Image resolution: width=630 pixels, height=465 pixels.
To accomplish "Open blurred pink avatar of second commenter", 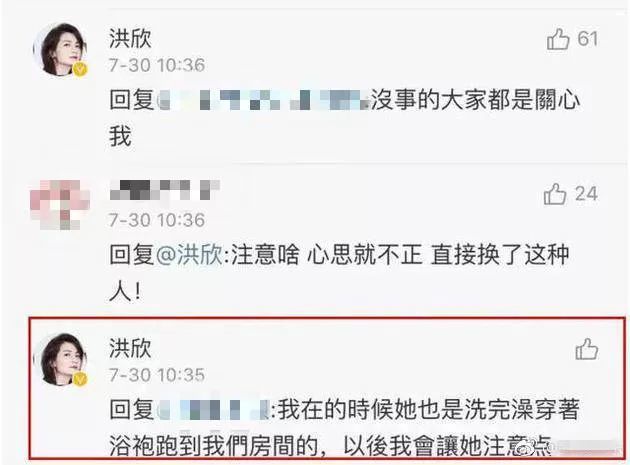I will (60, 205).
